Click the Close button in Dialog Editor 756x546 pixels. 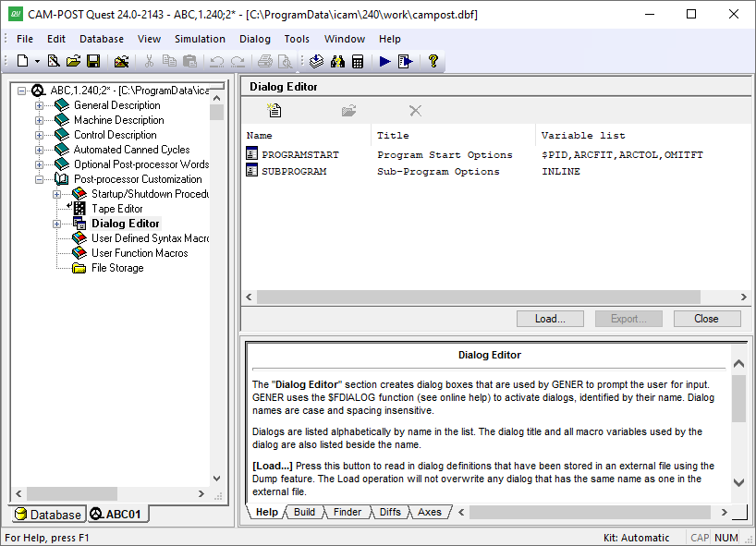point(707,319)
